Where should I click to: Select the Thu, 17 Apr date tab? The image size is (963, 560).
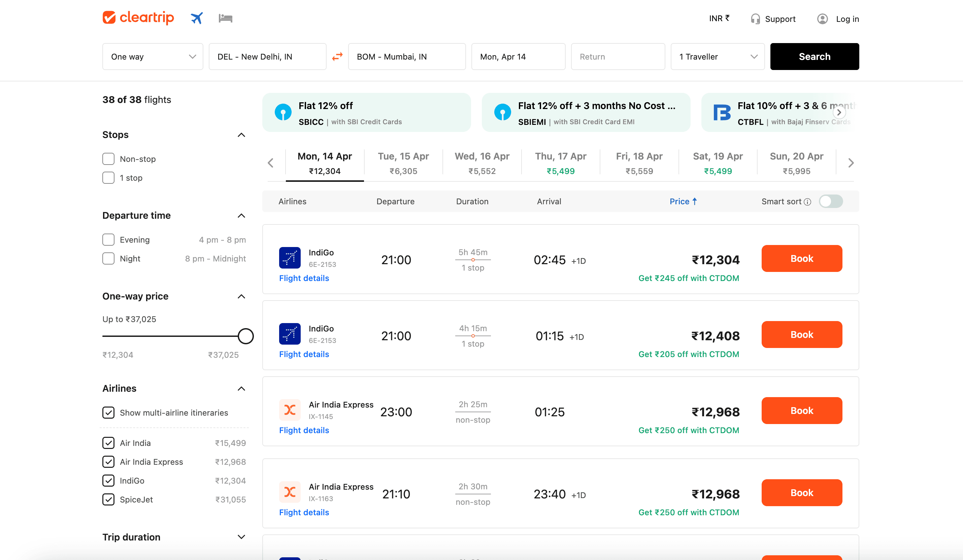[x=560, y=163]
